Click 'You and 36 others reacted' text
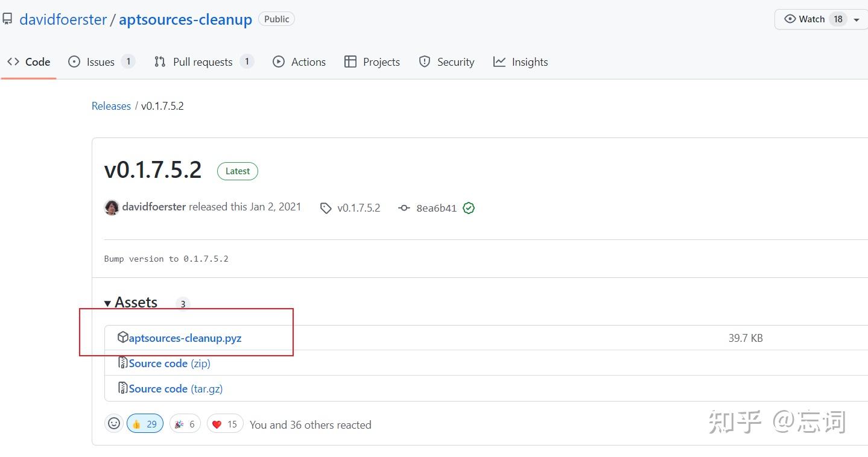868x457 pixels. pos(311,425)
